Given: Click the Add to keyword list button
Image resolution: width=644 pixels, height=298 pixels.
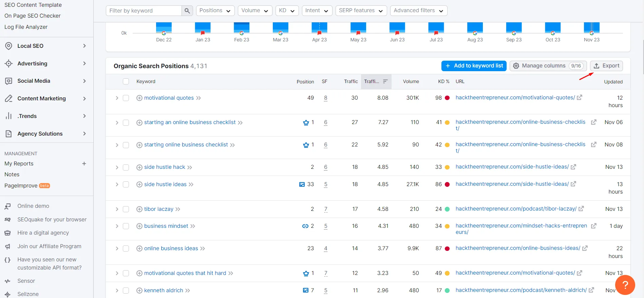Looking at the screenshot, I should [x=474, y=66].
